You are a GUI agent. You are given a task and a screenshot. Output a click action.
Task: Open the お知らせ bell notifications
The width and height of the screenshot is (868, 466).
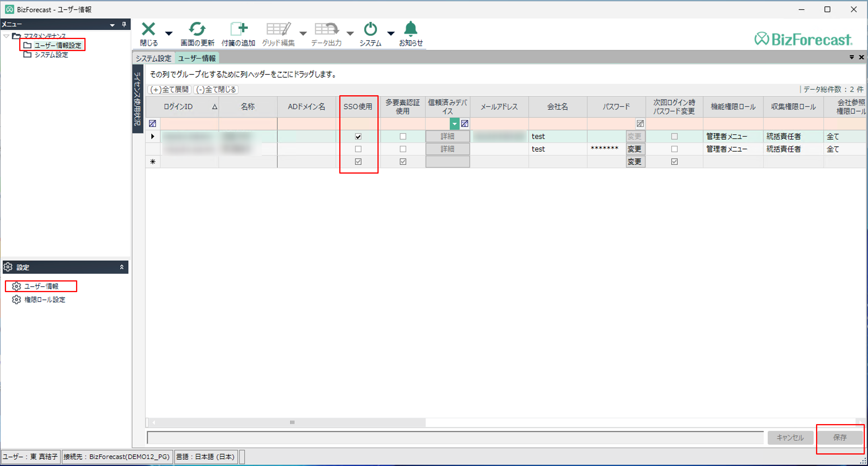coord(410,29)
